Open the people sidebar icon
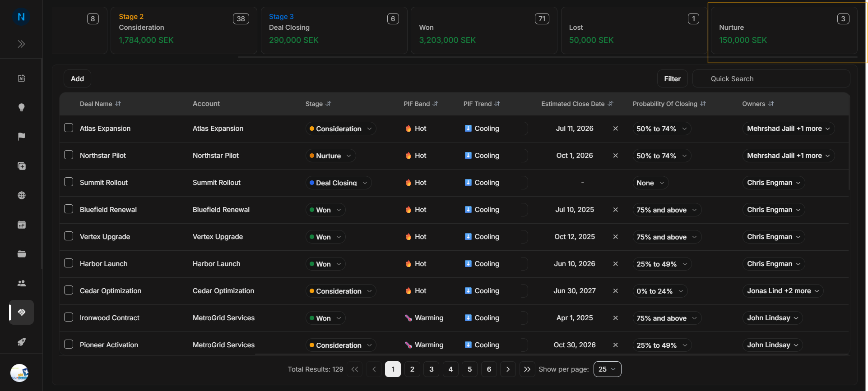Viewport: 868px width, 391px height. tap(21, 283)
